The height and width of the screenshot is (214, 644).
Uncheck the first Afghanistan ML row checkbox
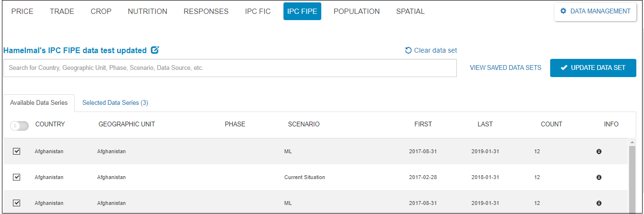[17, 151]
